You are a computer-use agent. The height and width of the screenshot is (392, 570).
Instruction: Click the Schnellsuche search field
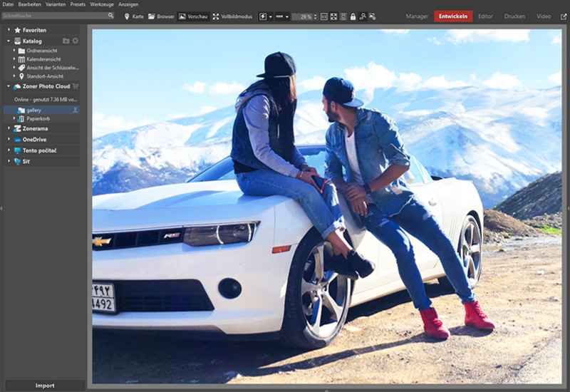click(x=53, y=15)
